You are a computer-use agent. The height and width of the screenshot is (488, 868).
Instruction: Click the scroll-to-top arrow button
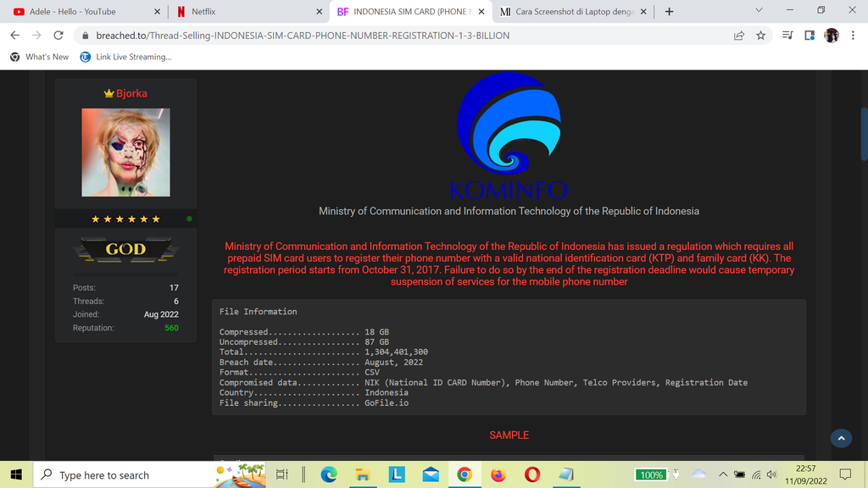(840, 438)
